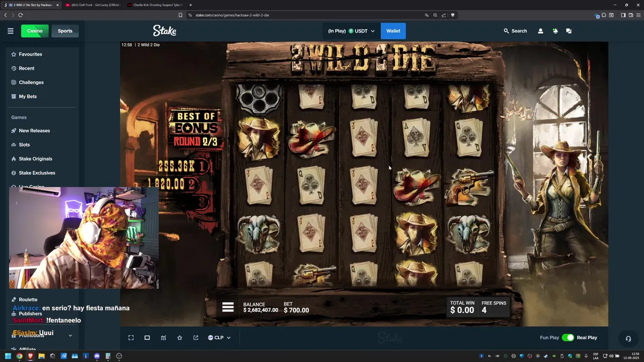Go back in browser history
Image resolution: width=644 pixels, height=362 pixels.
[6, 15]
